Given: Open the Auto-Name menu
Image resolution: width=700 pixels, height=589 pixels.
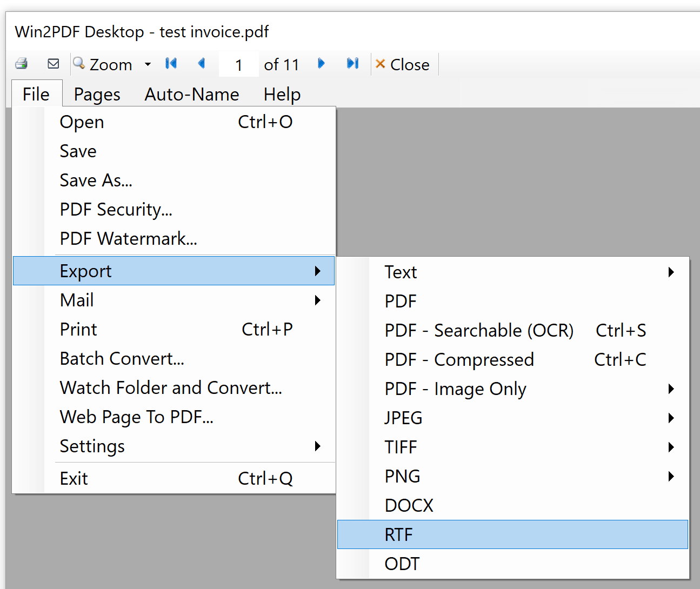Looking at the screenshot, I should tap(192, 94).
